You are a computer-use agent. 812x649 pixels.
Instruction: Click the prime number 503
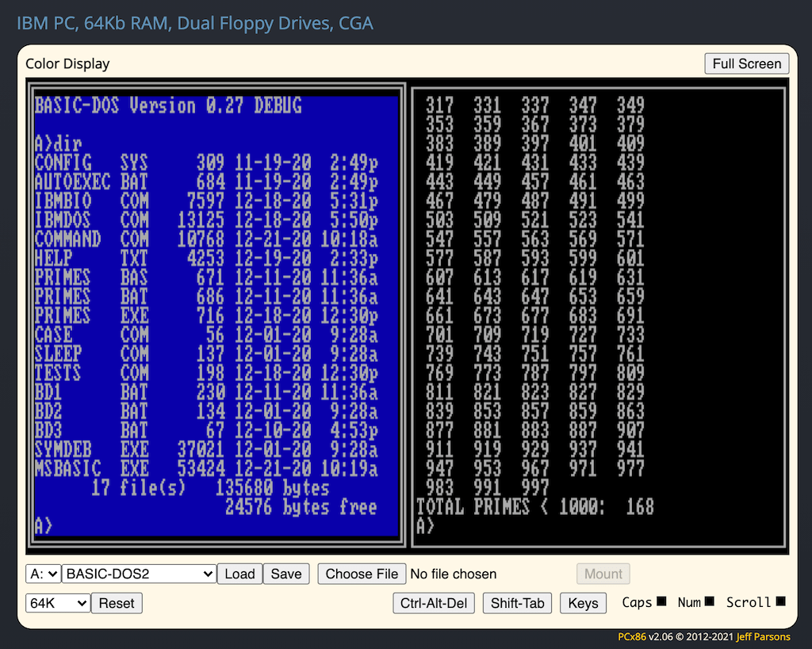tap(439, 221)
